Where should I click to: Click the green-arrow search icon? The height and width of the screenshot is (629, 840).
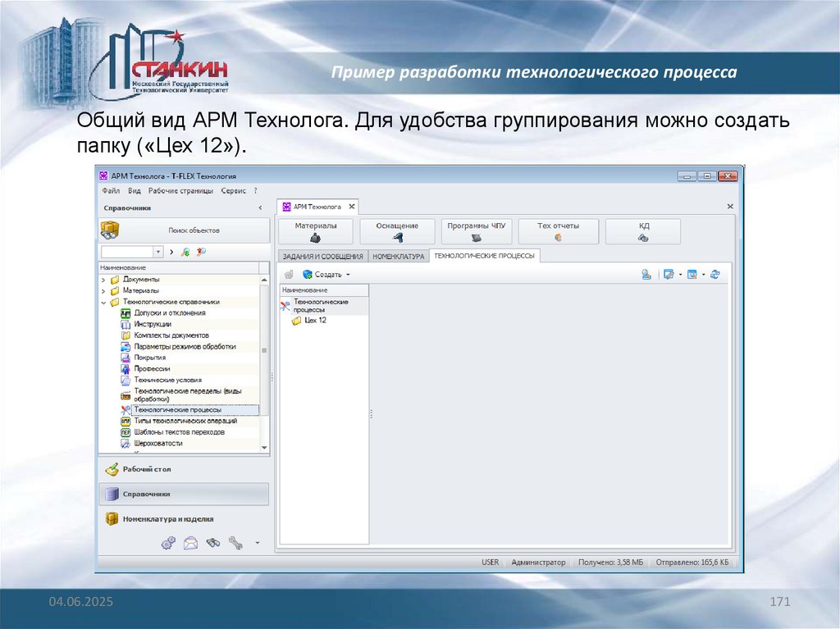coord(185,252)
